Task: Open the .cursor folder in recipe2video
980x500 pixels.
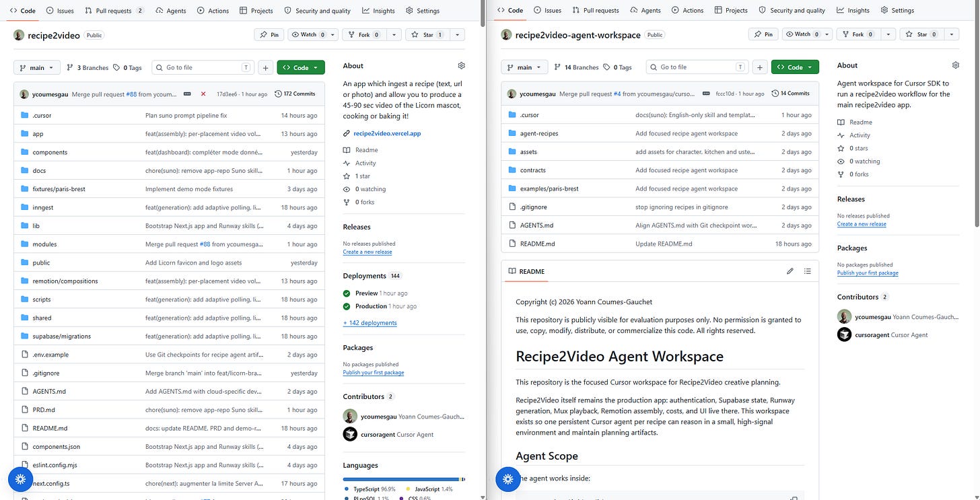Action: pyautogui.click(x=42, y=116)
